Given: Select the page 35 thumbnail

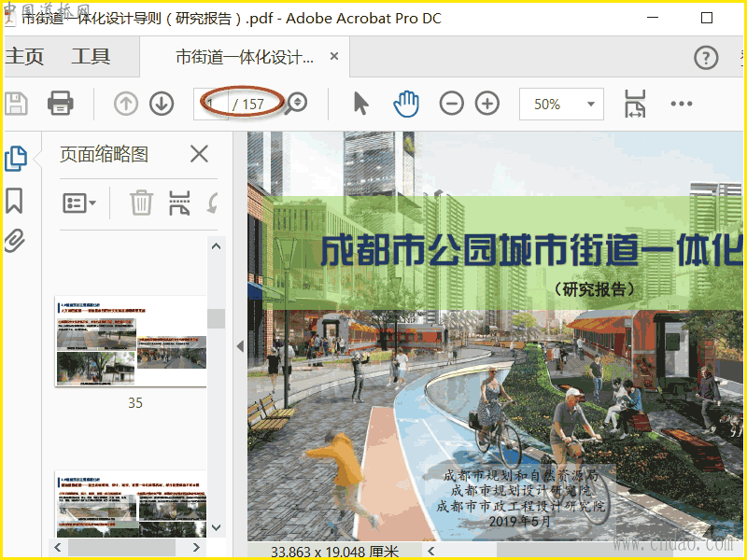Looking at the screenshot, I should 131,341.
